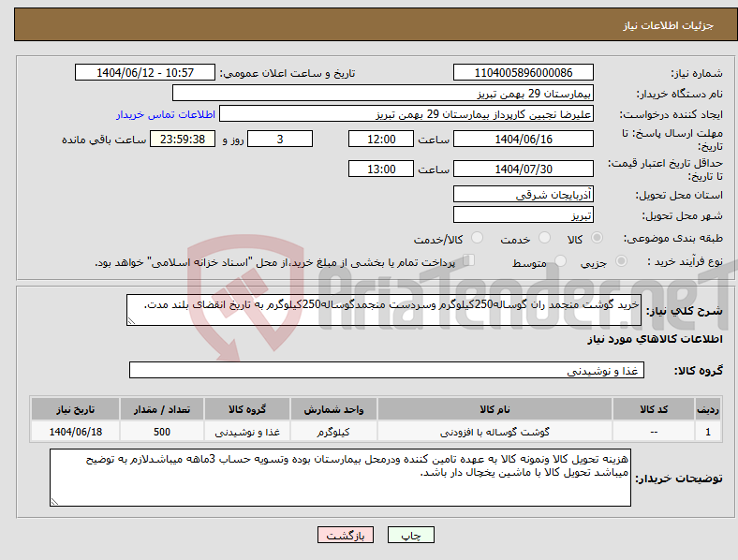Click the deadline time field 12:00
The height and width of the screenshot is (560, 738).
coord(381,139)
